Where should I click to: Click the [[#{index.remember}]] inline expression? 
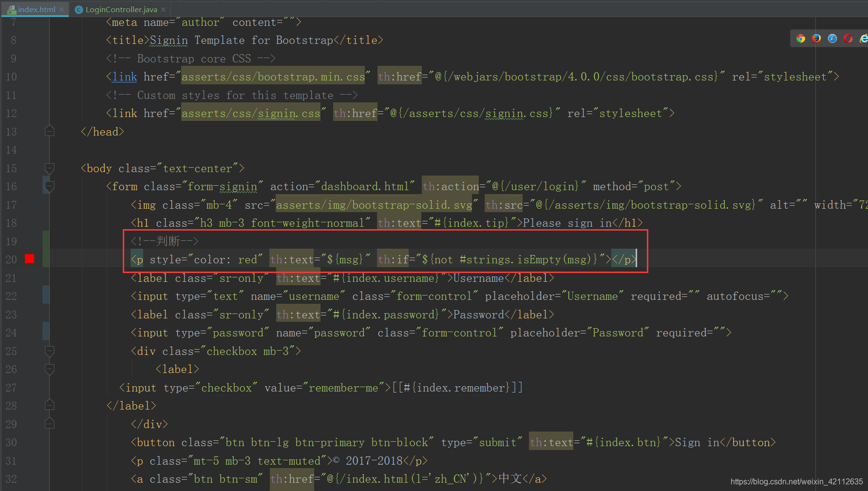[x=457, y=388]
